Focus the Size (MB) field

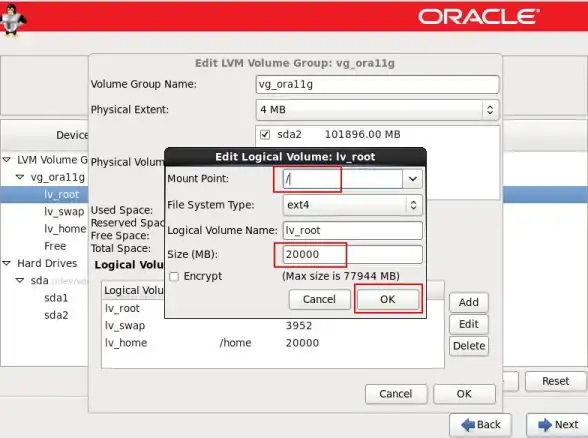(352, 254)
